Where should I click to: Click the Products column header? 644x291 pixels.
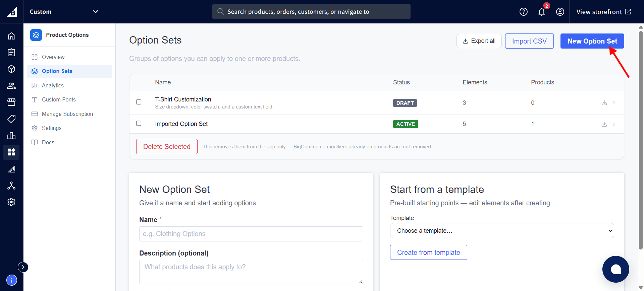pos(542,82)
